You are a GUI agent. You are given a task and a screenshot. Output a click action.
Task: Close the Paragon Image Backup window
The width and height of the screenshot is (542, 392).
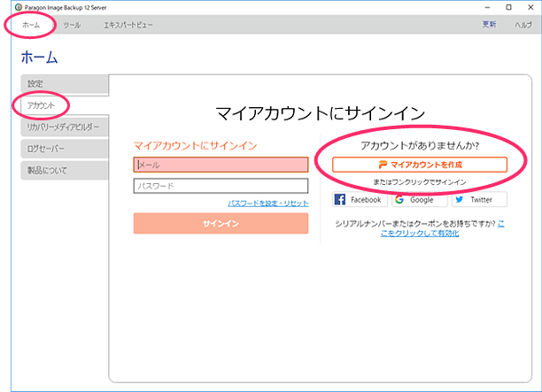pos(530,7)
